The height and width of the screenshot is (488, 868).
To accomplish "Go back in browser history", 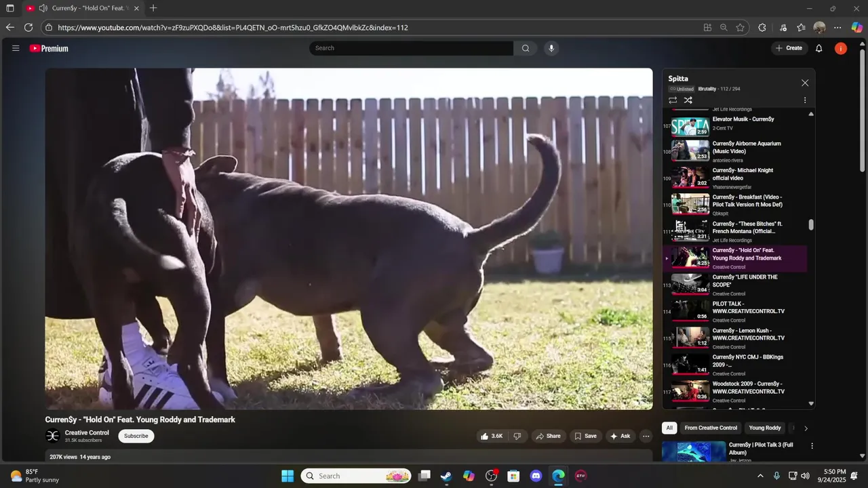I will coord(9,28).
